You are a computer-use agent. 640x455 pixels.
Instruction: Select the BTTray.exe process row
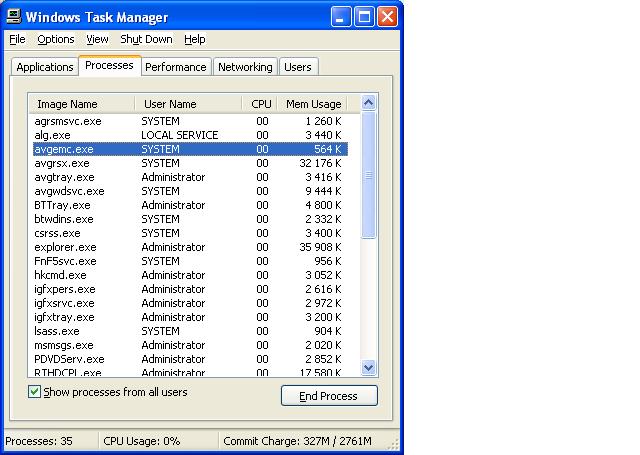click(190, 205)
